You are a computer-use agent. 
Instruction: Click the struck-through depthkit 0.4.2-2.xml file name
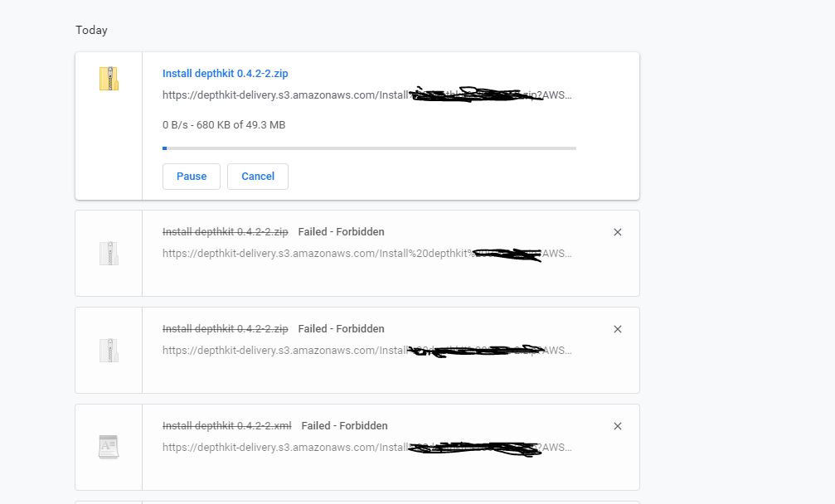pos(227,426)
